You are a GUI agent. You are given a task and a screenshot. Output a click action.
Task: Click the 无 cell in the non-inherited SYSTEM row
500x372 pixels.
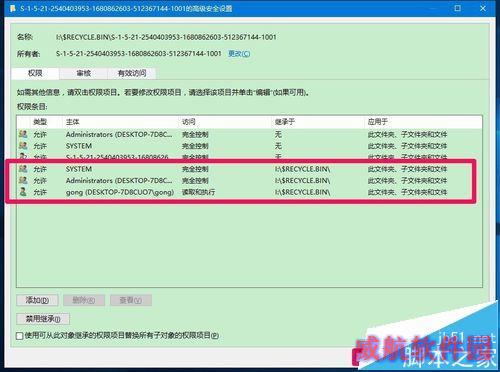(278, 146)
